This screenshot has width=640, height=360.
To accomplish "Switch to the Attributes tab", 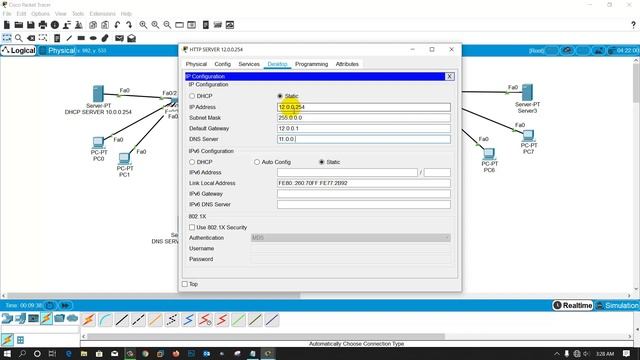I will [x=347, y=64].
